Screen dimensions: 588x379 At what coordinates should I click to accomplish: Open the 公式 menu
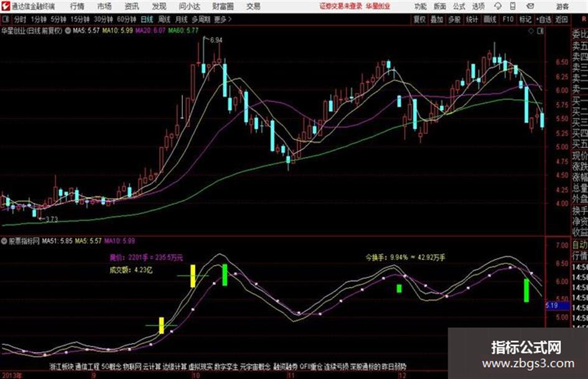tap(459, 6)
